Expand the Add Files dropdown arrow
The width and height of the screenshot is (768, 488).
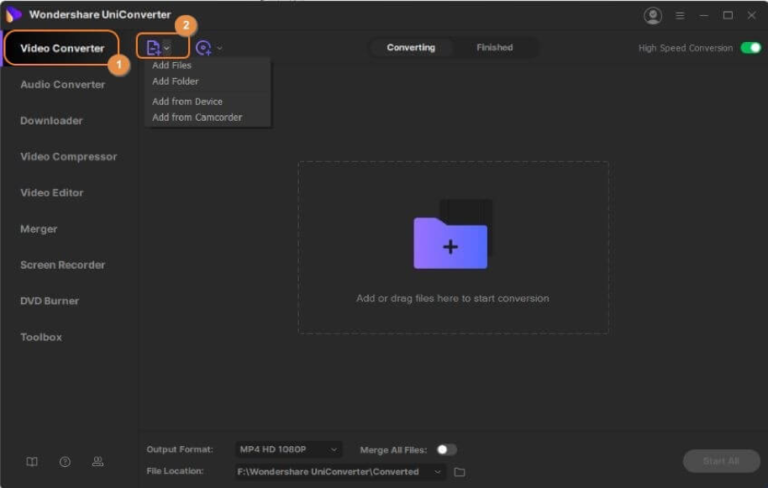[x=167, y=48]
